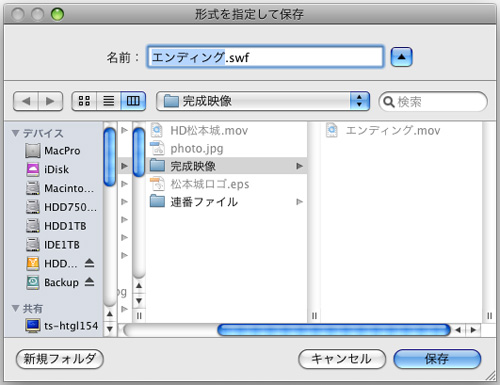
Task: Switch to list view mode
Action: point(108,101)
